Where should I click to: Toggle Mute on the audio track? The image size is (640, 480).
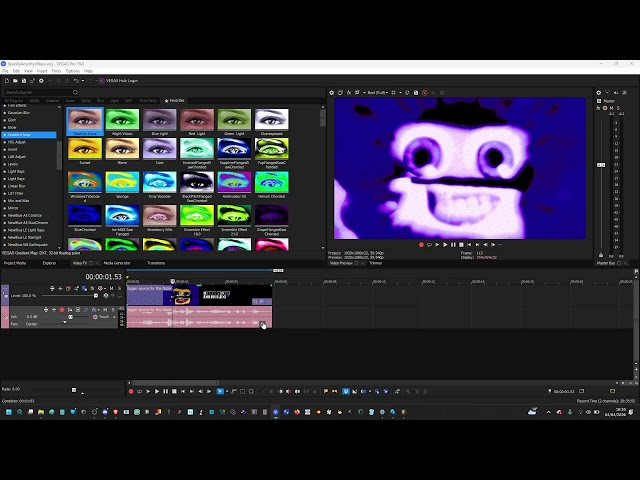pos(105,310)
